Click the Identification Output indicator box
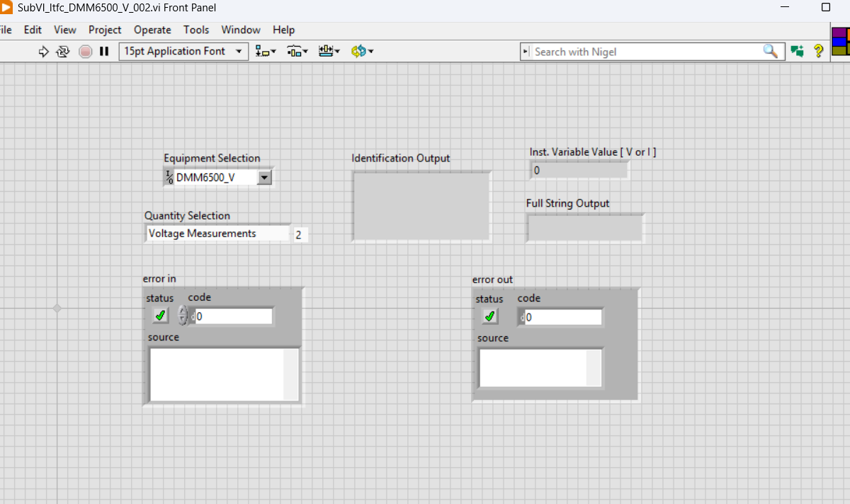Viewport: 850px width, 504px height. point(421,206)
